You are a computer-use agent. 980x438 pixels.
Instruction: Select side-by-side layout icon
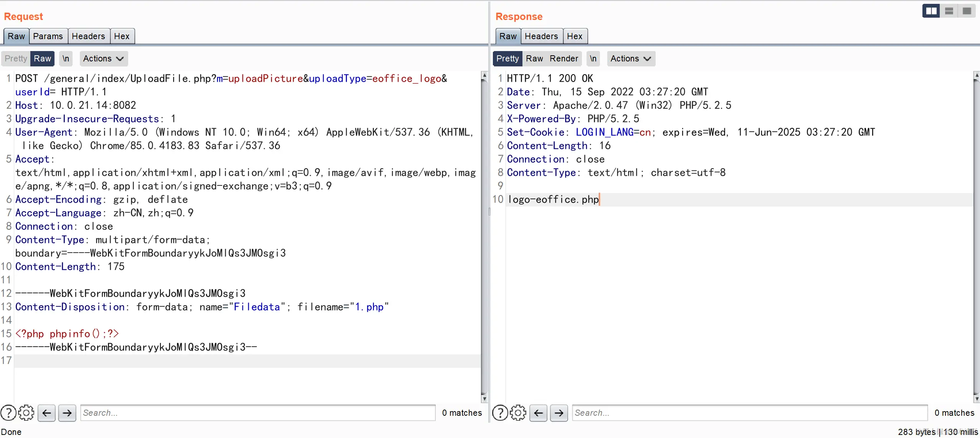tap(931, 11)
